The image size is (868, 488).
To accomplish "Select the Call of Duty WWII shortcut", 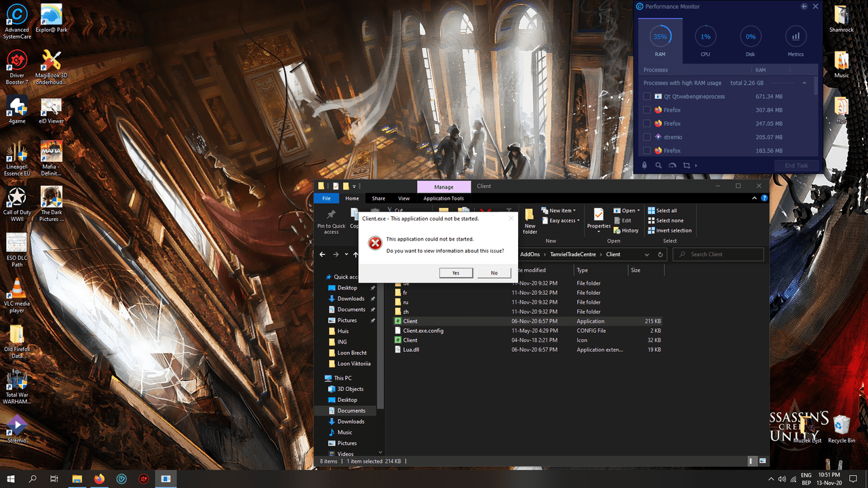I will click(16, 203).
